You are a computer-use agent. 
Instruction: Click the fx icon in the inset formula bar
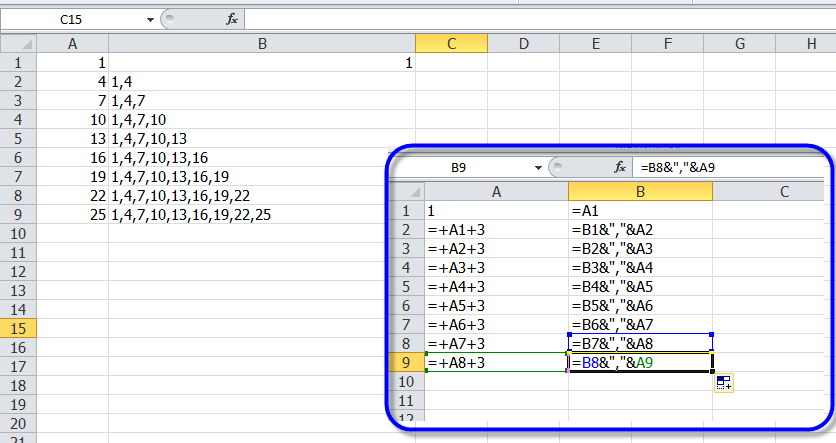[x=620, y=167]
